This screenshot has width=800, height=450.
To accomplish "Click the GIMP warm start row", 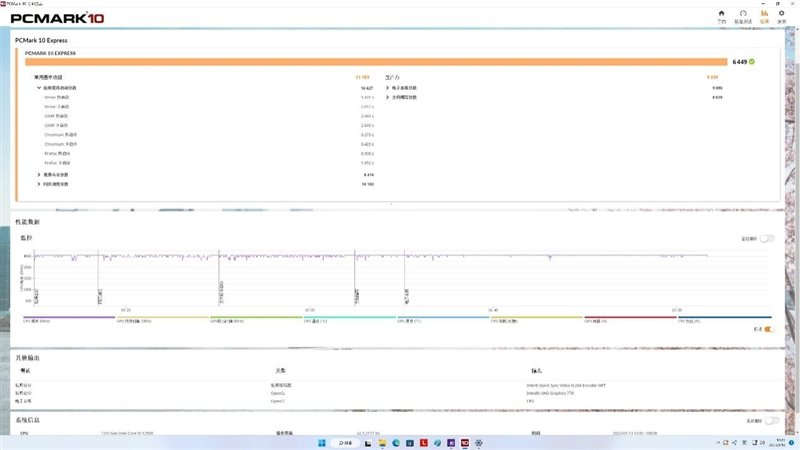I will tap(209, 116).
